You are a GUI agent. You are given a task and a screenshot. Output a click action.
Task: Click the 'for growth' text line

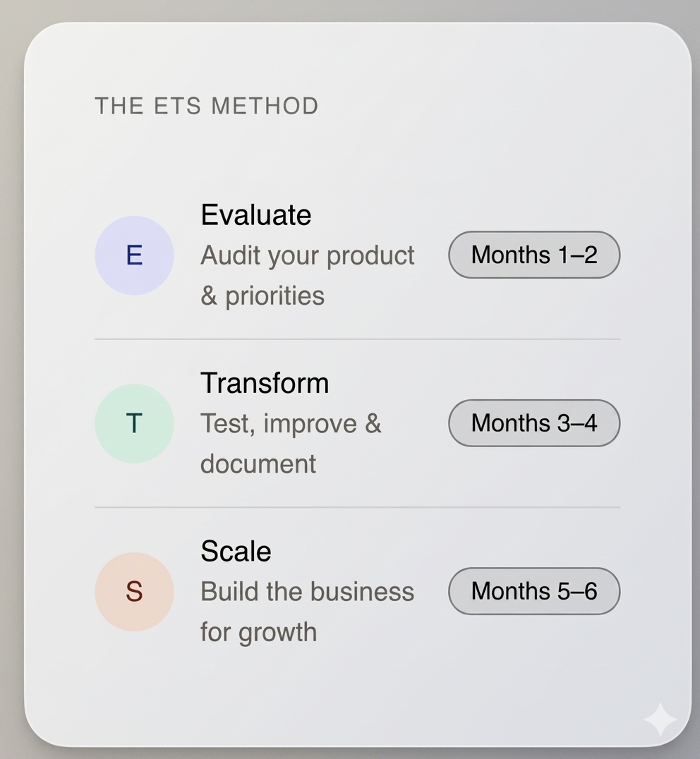pyautogui.click(x=258, y=632)
